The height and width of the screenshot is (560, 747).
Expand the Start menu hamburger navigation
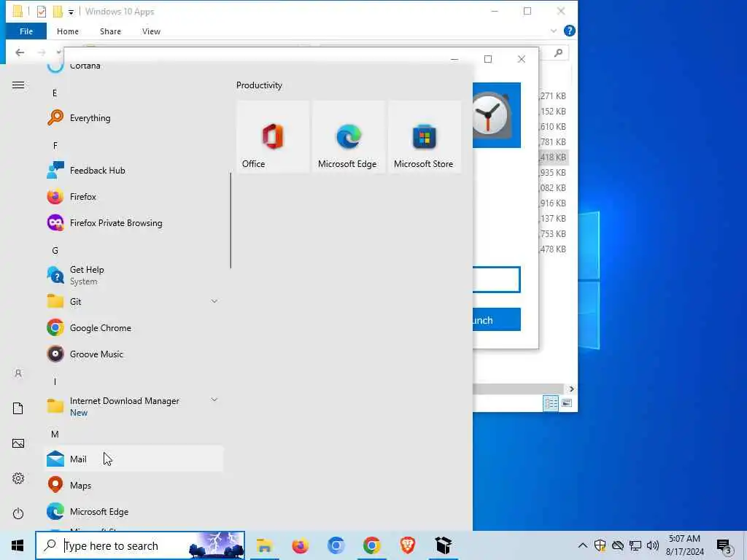[18, 85]
